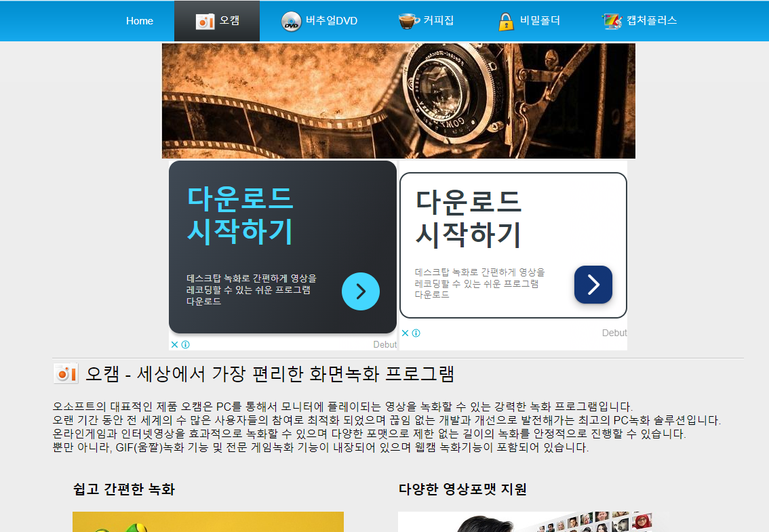Click the navy square arrow button in white ad
The image size is (769, 532).
coord(593,285)
